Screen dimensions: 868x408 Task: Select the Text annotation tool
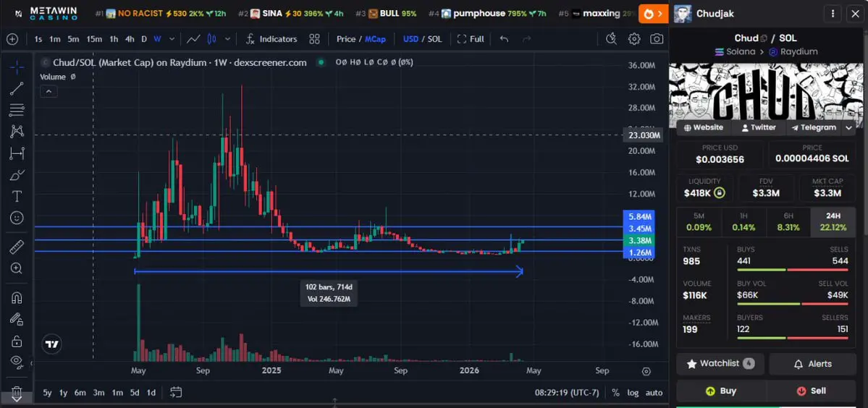(17, 196)
